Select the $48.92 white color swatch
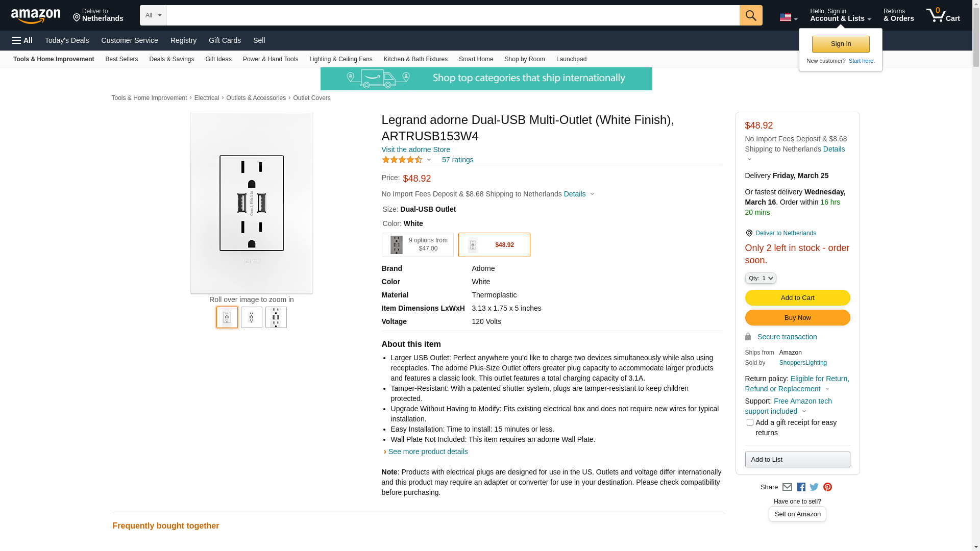This screenshot has height=551, width=980. [x=494, y=245]
